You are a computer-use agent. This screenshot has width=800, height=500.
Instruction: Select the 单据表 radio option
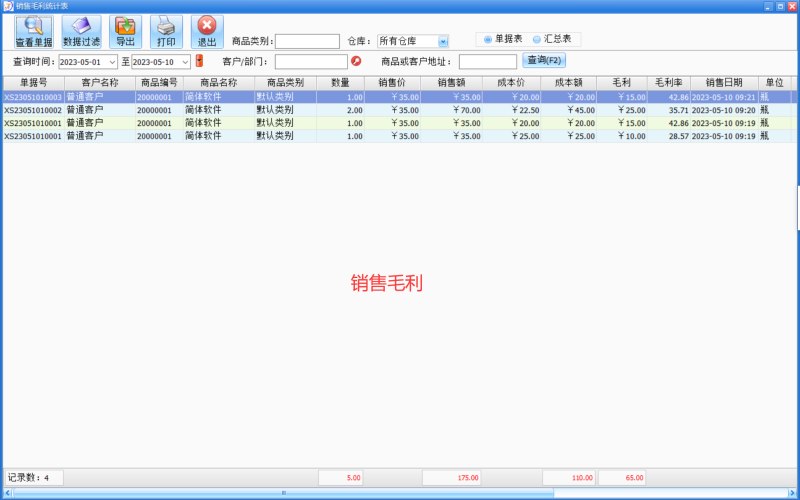coord(503,39)
